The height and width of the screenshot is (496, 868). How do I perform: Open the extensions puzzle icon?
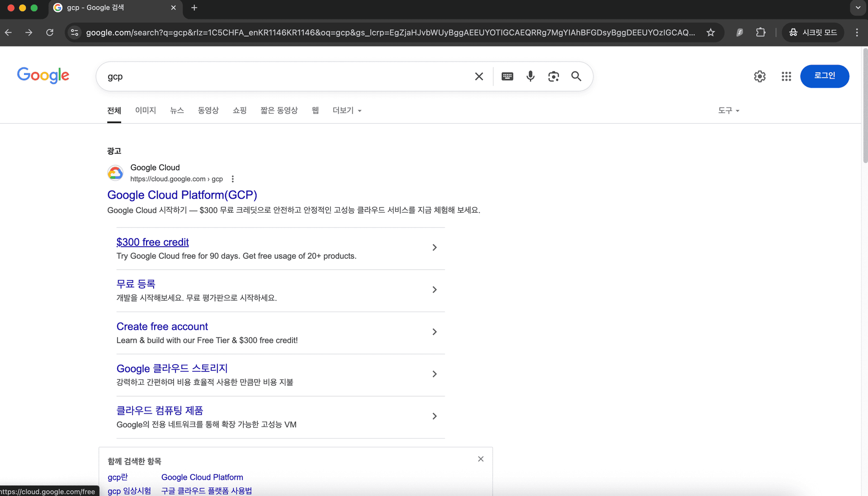[x=761, y=33]
